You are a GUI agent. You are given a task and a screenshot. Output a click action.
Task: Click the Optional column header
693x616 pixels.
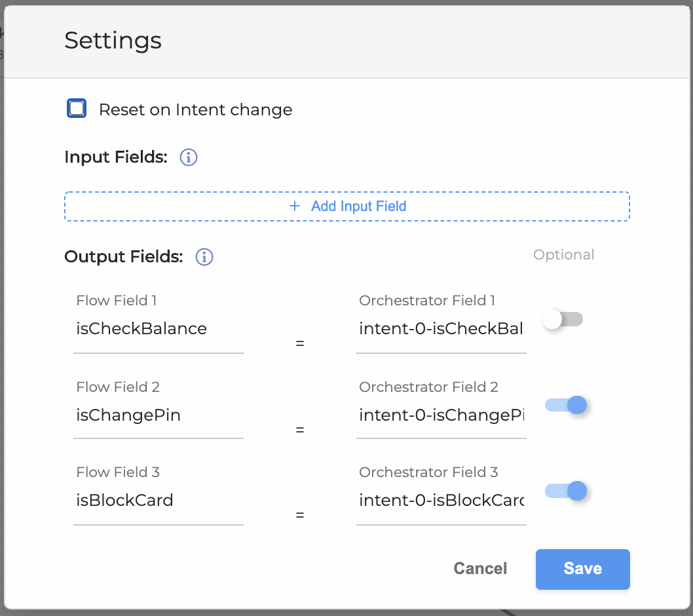(x=563, y=255)
